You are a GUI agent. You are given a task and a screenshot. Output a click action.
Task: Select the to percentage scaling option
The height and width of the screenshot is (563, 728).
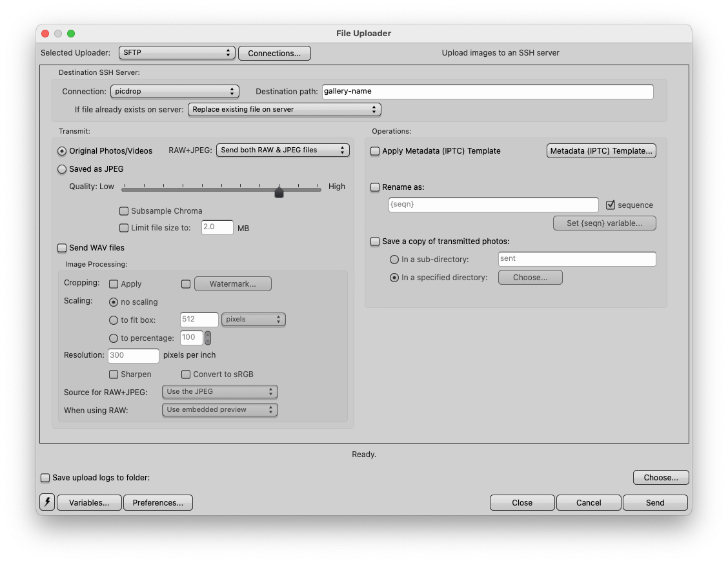(114, 338)
